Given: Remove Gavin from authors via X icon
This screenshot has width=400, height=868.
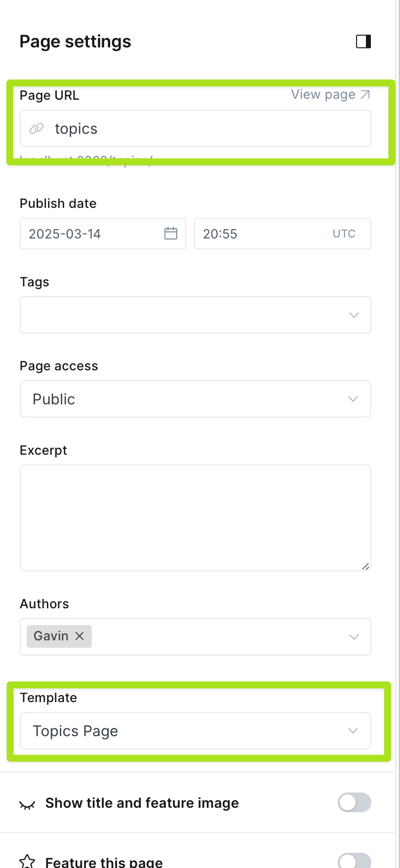Looking at the screenshot, I should tap(80, 636).
